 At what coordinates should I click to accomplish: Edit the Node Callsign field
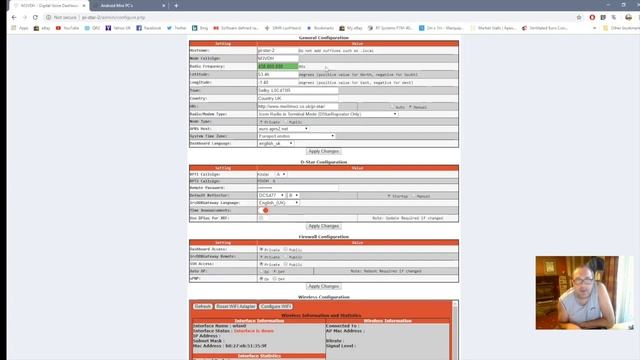pos(278,58)
